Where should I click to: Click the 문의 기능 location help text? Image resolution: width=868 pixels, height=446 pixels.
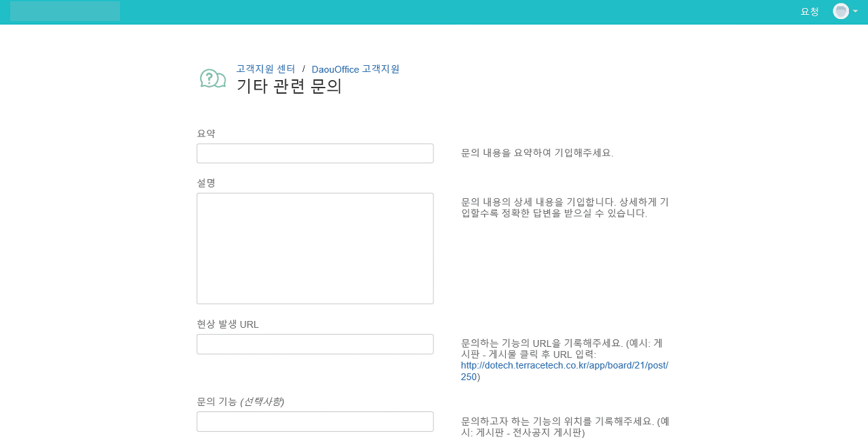tap(566, 427)
